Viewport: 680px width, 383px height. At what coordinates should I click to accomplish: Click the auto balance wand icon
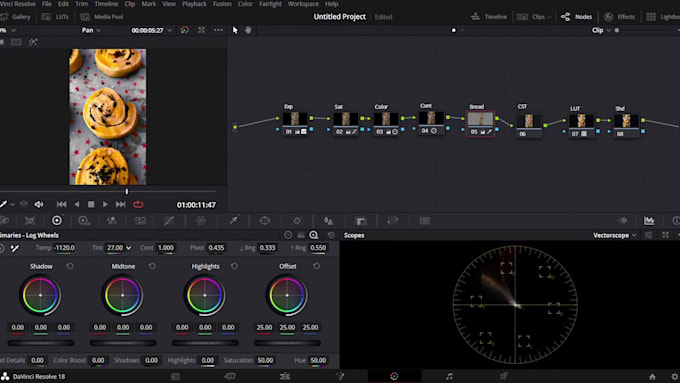click(15, 248)
